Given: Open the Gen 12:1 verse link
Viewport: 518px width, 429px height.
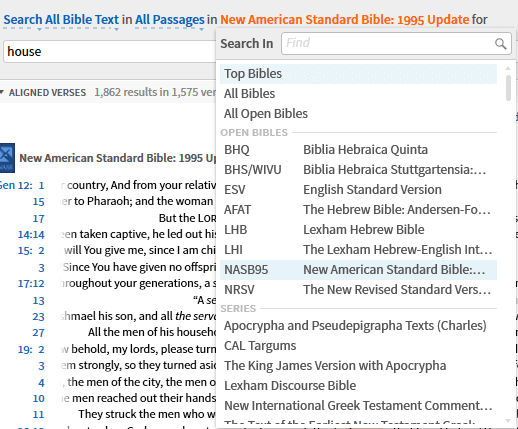Looking at the screenshot, I should pyautogui.click(x=22, y=185).
